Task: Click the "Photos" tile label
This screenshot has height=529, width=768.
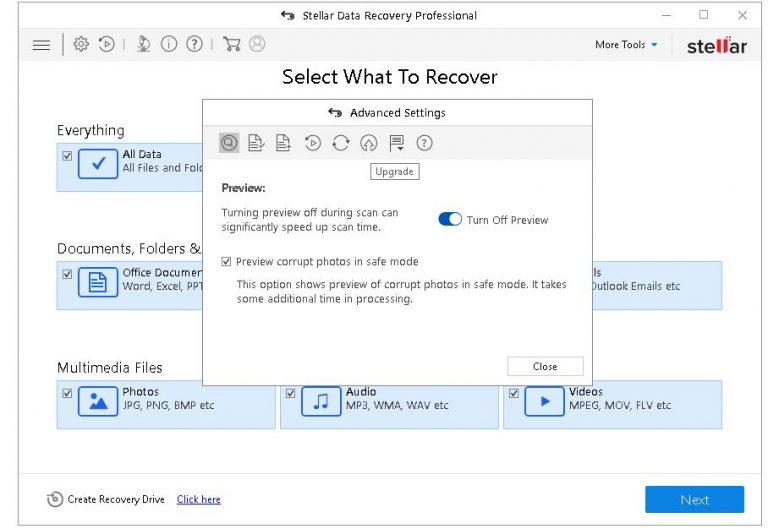Action: pyautogui.click(x=141, y=392)
